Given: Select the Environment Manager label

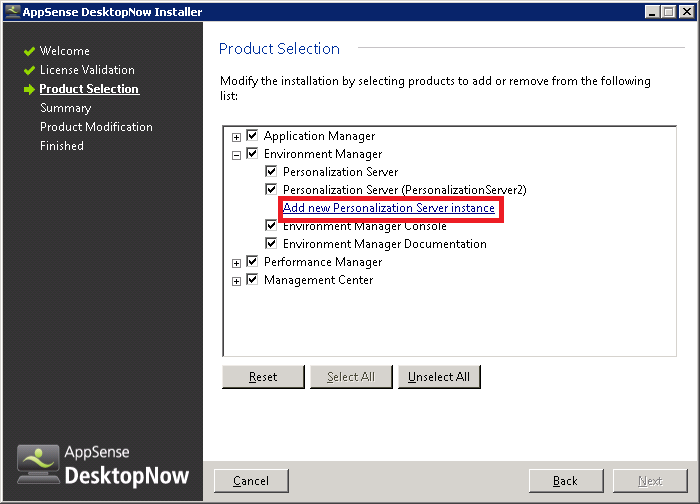Looking at the screenshot, I should click(x=323, y=154).
